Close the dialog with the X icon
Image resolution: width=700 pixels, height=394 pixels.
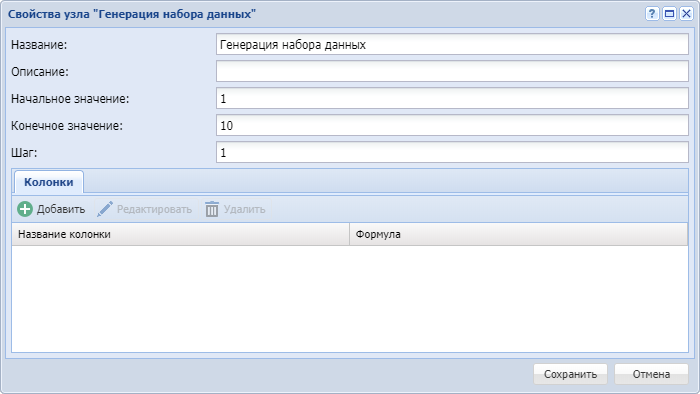click(686, 14)
